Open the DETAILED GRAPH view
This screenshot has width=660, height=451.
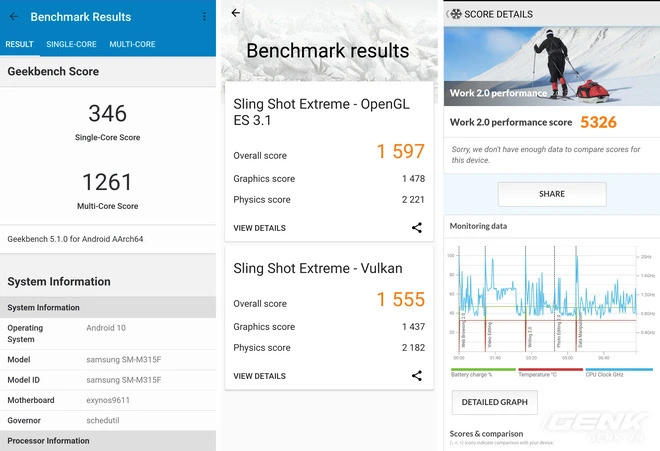[495, 402]
